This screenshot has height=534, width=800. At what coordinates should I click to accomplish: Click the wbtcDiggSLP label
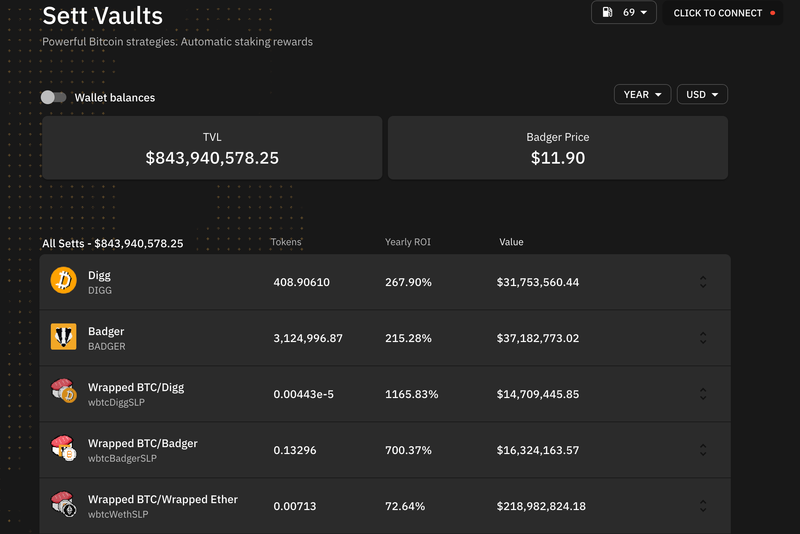(116, 402)
